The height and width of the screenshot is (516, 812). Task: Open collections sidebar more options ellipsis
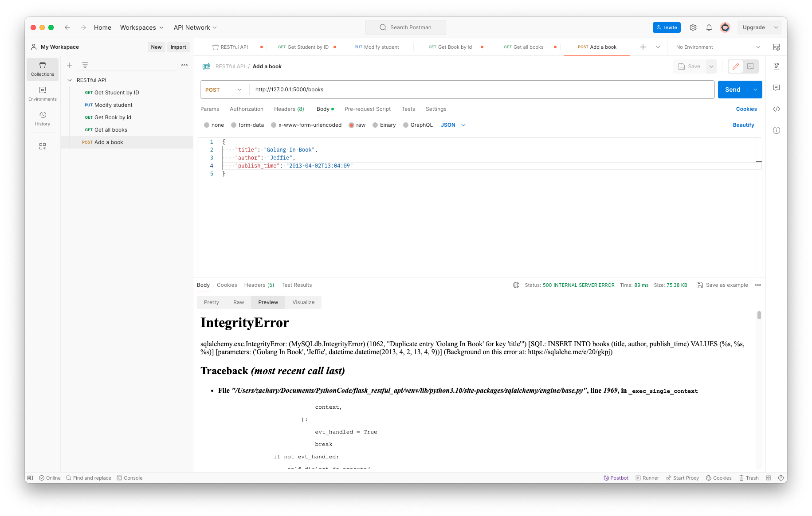coord(184,65)
